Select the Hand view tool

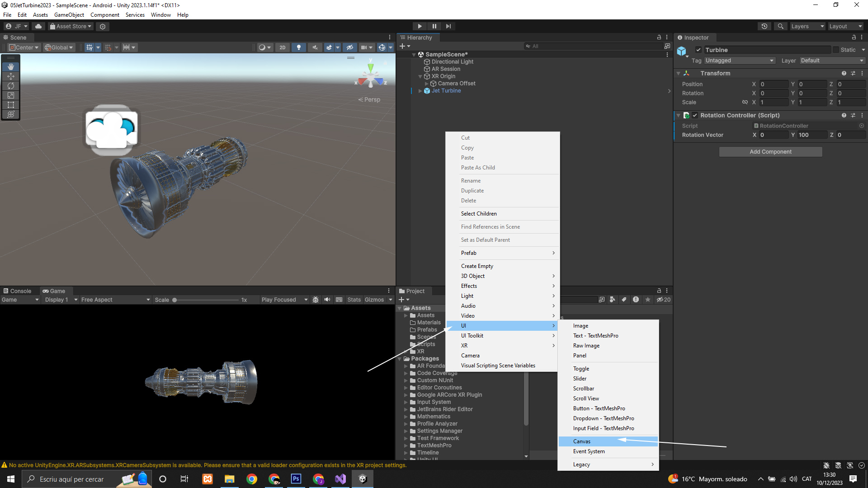[11, 66]
